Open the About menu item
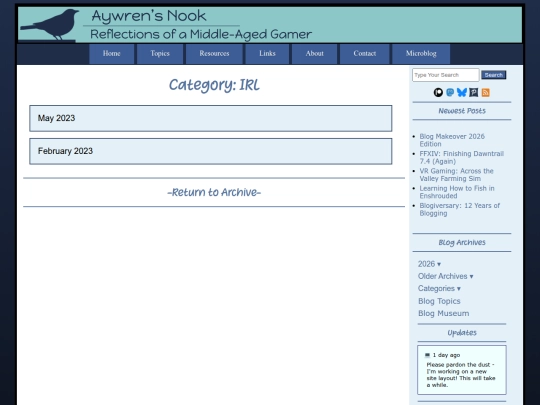 [x=314, y=54]
